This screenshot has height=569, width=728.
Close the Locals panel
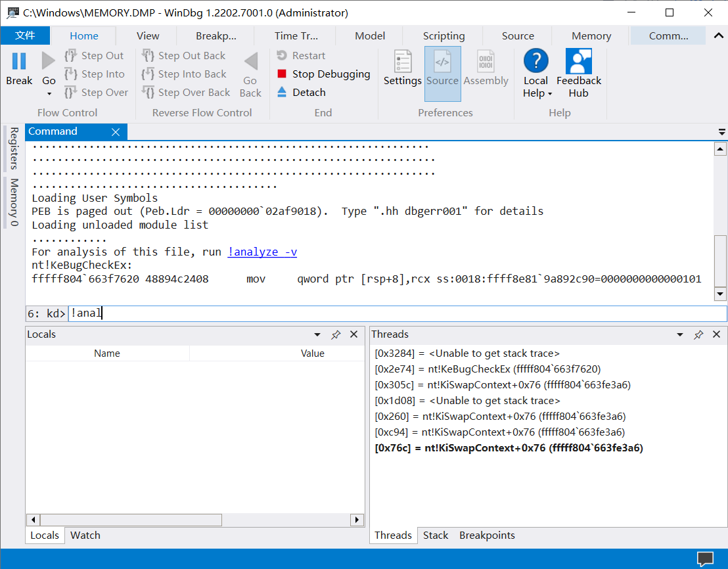point(353,334)
